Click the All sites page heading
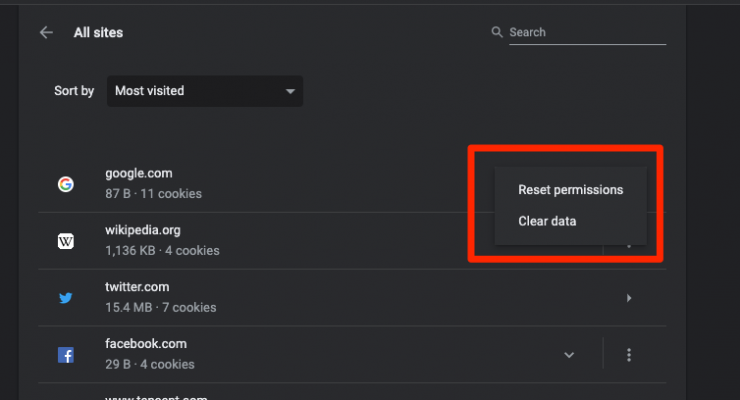Image resolution: width=740 pixels, height=400 pixels. pos(98,32)
